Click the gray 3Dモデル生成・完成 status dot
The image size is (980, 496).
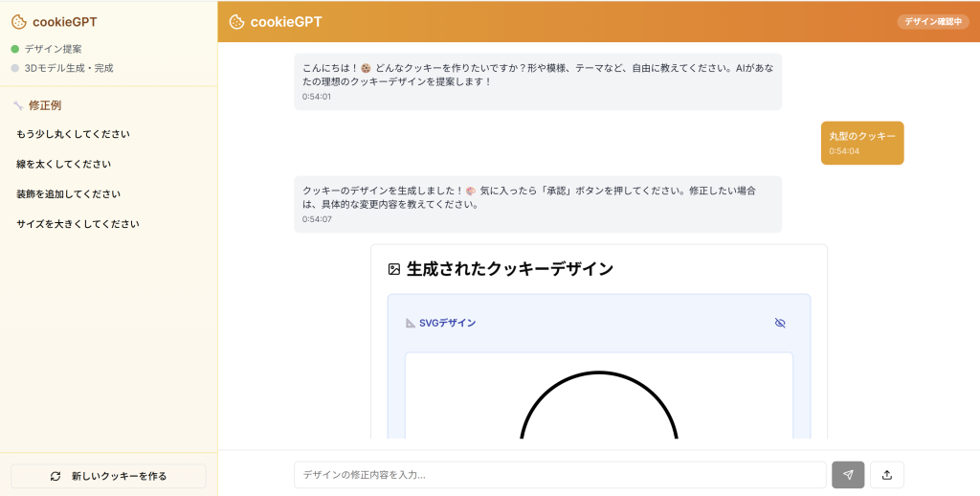[15, 68]
